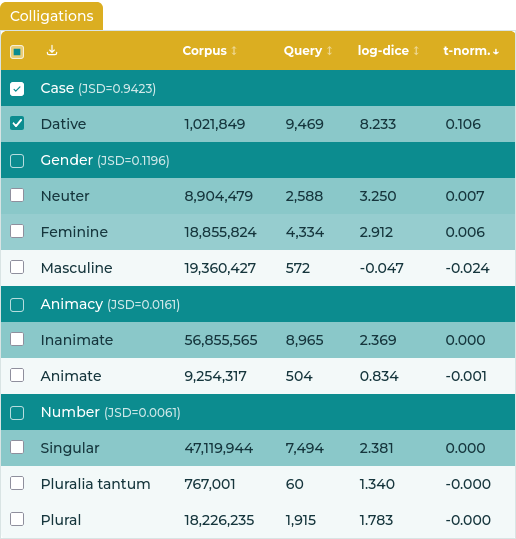Click the Gender (JSD=0.1196) group label
Image resolution: width=516 pixels, height=539 pixels.
point(105,160)
